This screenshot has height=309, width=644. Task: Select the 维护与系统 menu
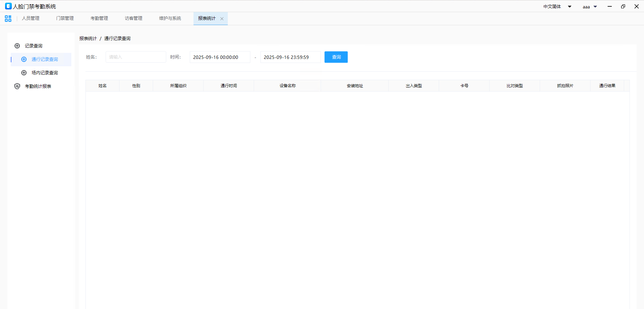click(x=170, y=19)
